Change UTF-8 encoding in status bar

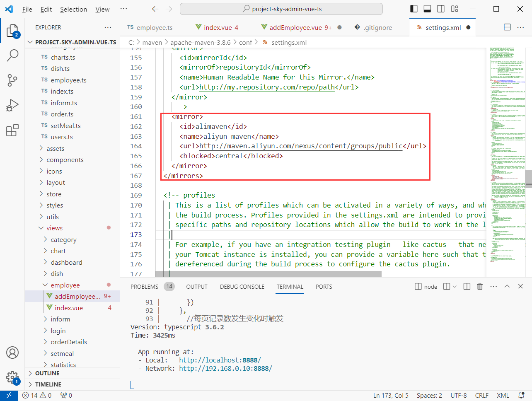click(459, 395)
